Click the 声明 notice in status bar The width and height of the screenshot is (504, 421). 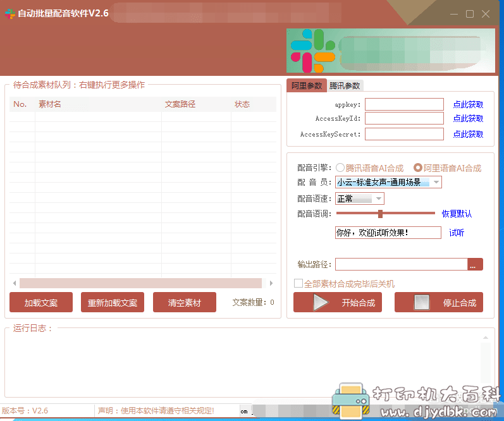pyautogui.click(x=156, y=411)
